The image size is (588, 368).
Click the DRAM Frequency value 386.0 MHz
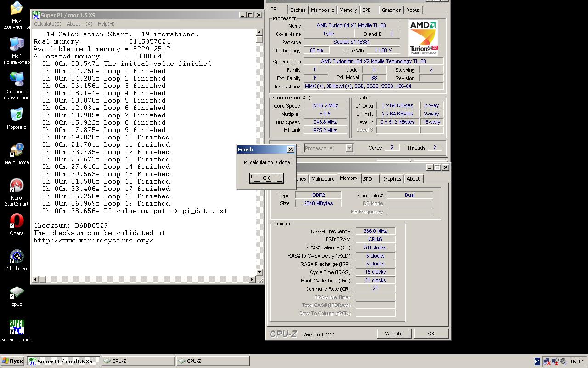click(x=375, y=231)
